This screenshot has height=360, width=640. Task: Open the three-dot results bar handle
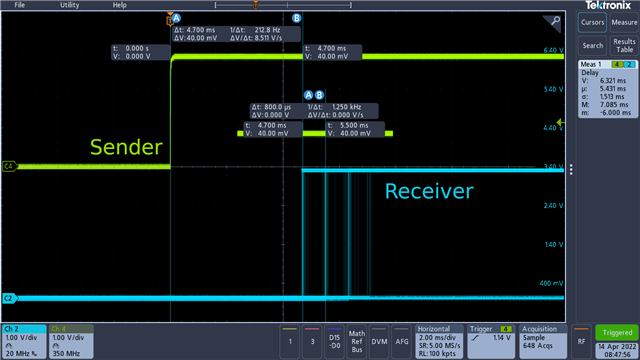point(571,169)
